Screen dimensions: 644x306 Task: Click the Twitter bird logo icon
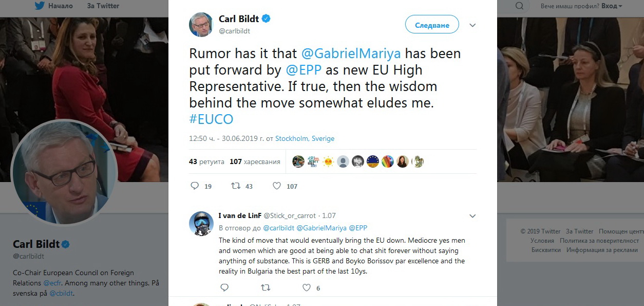[40, 6]
